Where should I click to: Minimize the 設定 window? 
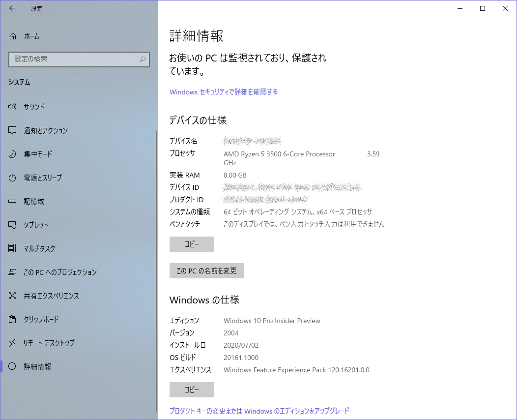460,8
